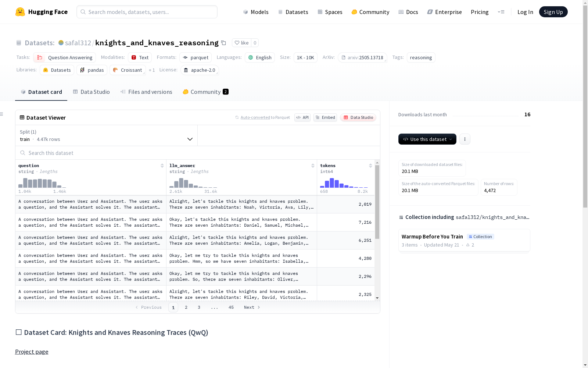The image size is (588, 368).
Task: Click the Embed button
Action: 325,117
